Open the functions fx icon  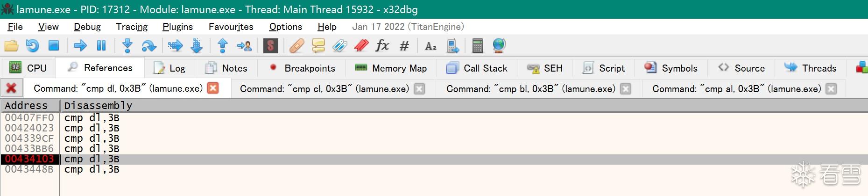pyautogui.click(x=382, y=46)
